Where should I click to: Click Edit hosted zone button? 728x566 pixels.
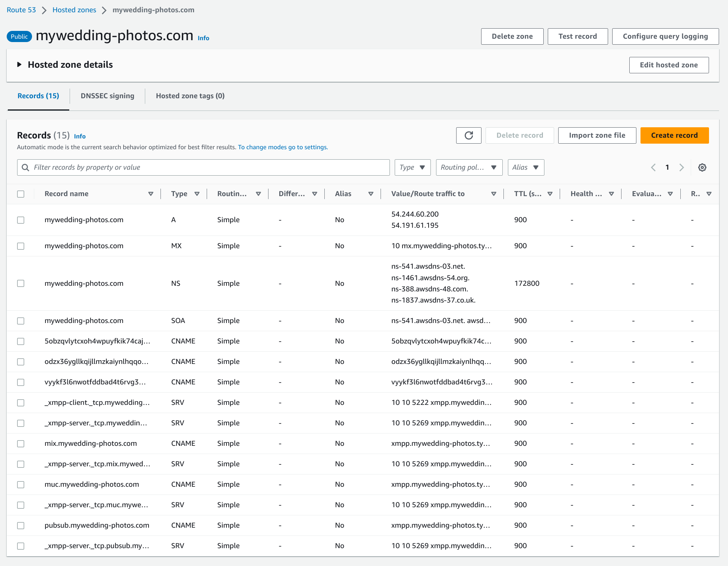pos(669,65)
